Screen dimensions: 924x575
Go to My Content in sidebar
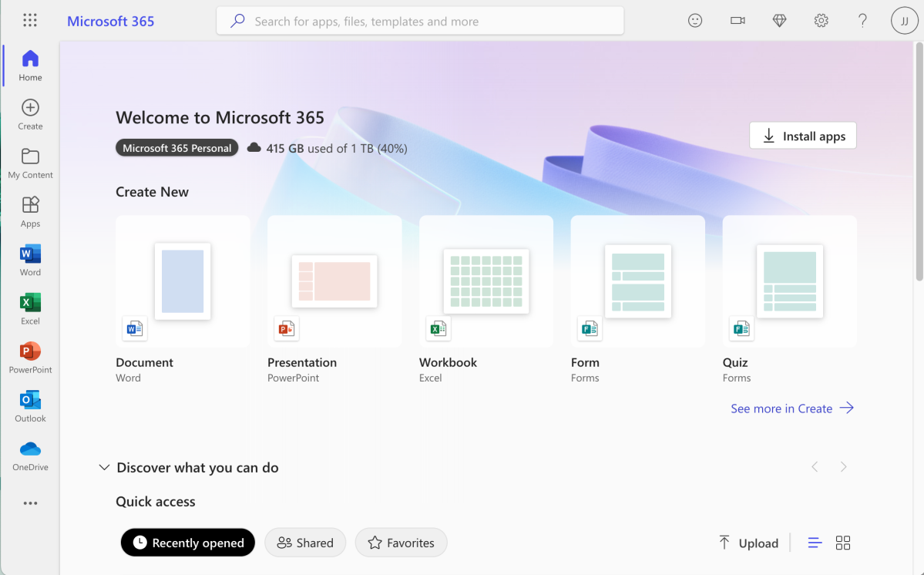point(30,163)
